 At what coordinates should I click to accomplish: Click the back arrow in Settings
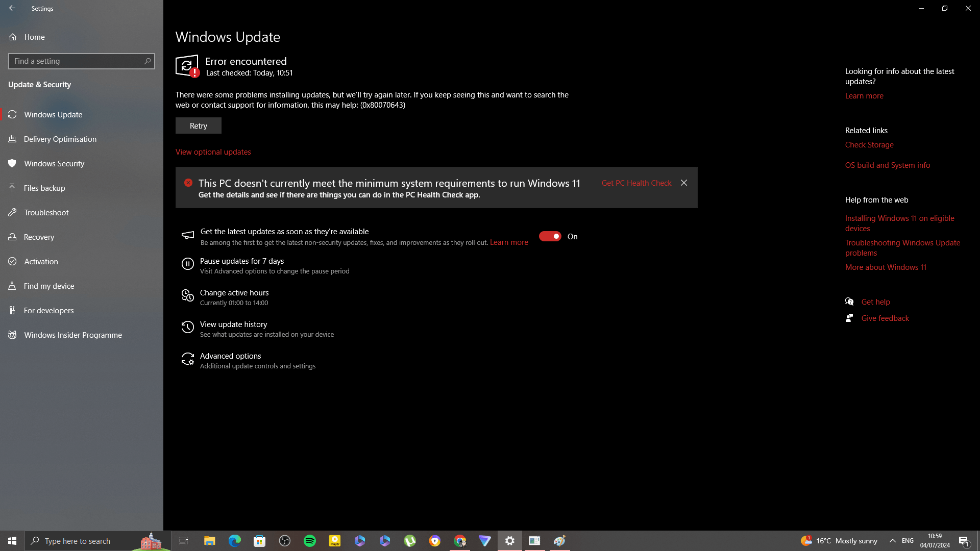point(12,8)
